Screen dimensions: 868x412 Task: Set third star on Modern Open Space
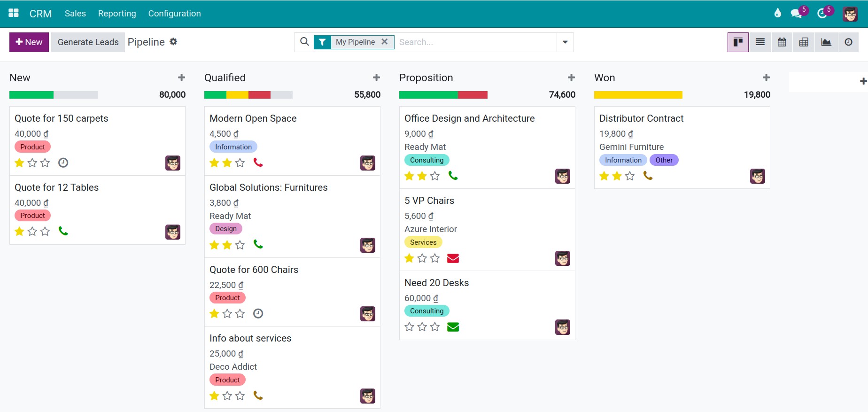(x=240, y=163)
